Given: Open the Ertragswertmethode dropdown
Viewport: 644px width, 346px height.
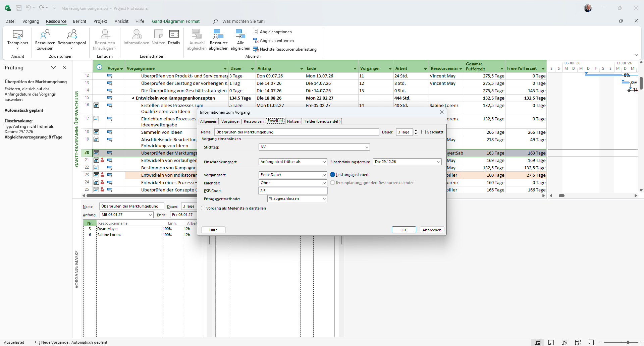Looking at the screenshot, I should (324, 199).
